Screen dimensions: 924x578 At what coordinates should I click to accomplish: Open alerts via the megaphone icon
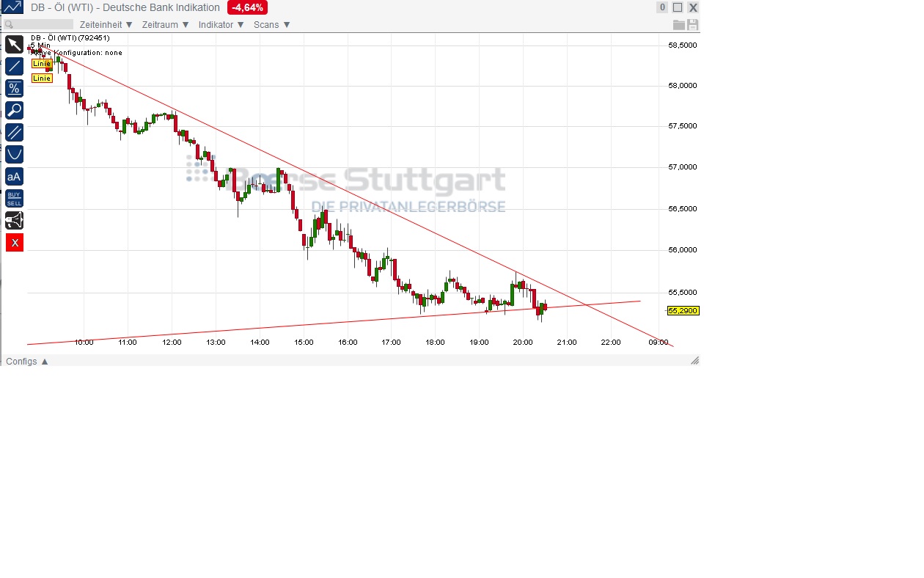point(14,219)
